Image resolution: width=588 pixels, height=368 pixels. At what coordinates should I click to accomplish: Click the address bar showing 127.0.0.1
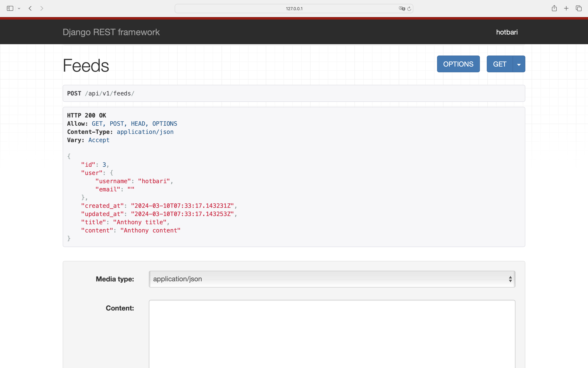point(294,9)
